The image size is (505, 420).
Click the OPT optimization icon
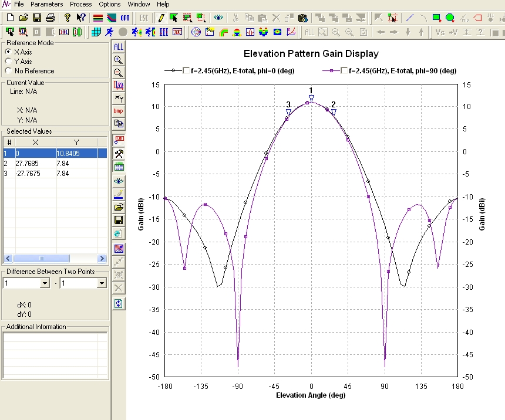126,18
